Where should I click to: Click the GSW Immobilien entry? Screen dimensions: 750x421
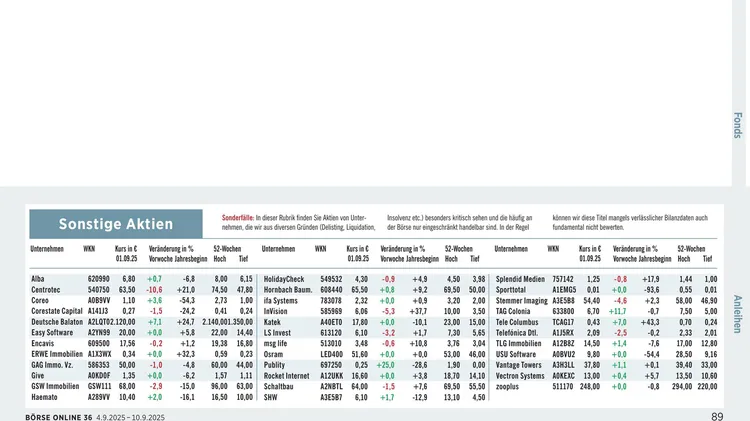(55, 386)
